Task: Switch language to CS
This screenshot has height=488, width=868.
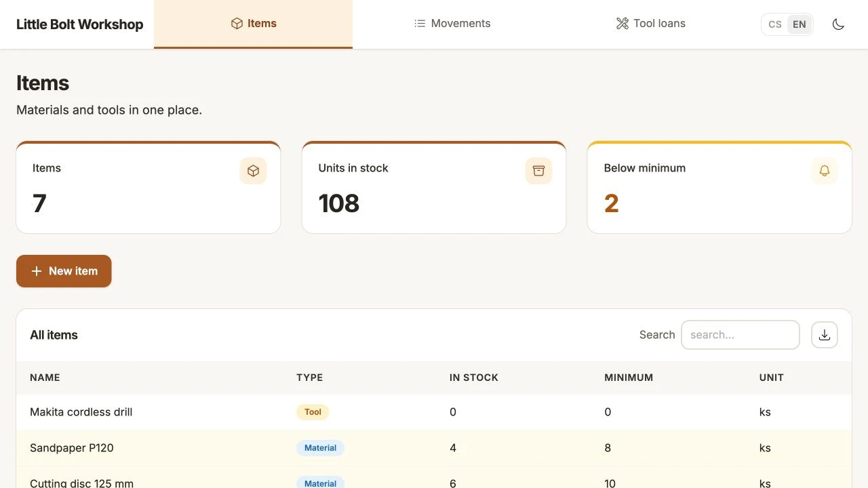Action: [x=775, y=24]
